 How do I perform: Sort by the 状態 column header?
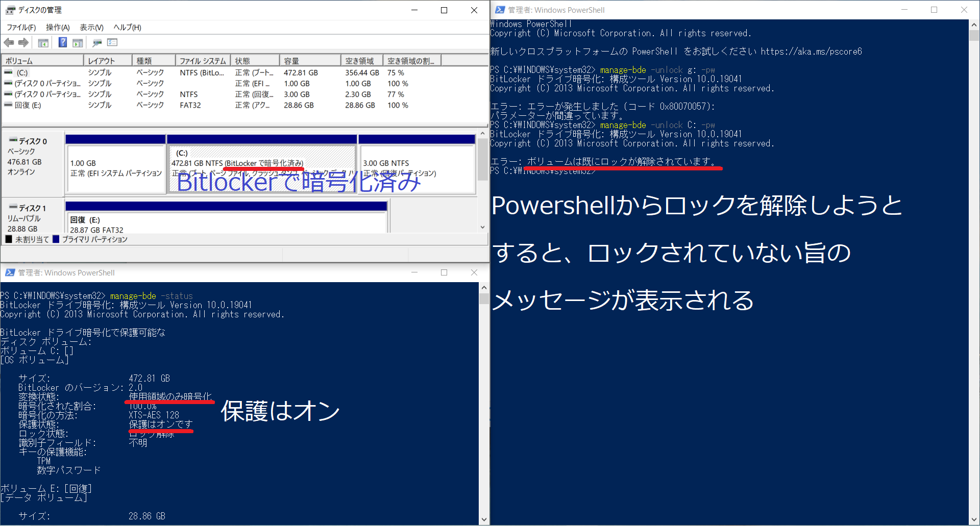255,61
